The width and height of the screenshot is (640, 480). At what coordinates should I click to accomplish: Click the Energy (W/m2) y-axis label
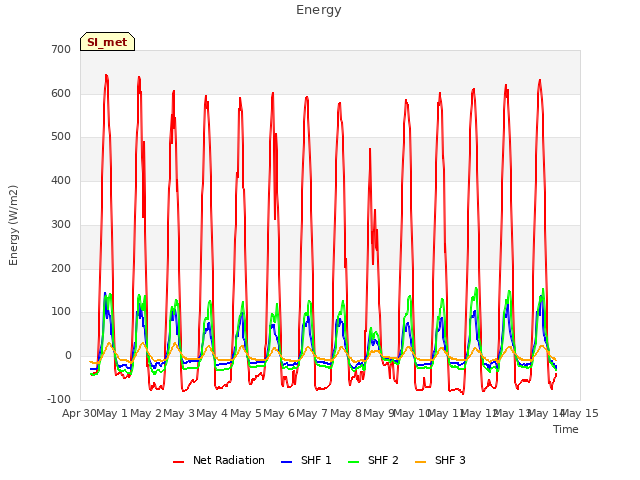pyautogui.click(x=13, y=225)
